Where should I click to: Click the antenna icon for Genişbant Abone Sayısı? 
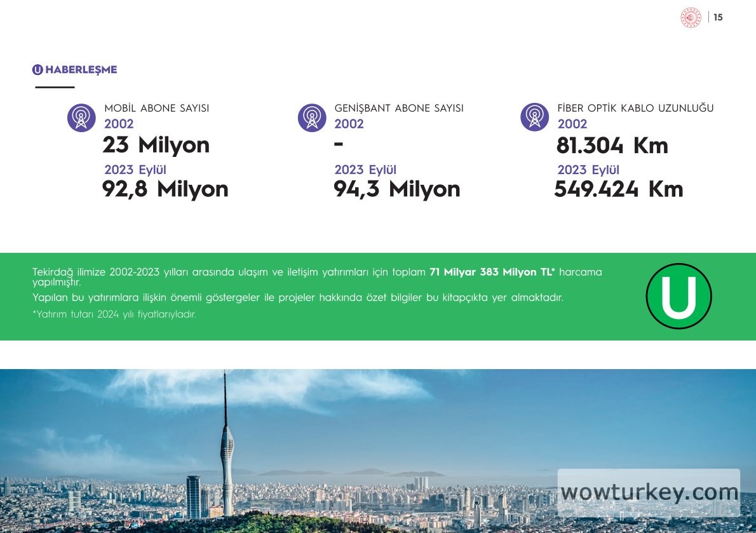[312, 118]
